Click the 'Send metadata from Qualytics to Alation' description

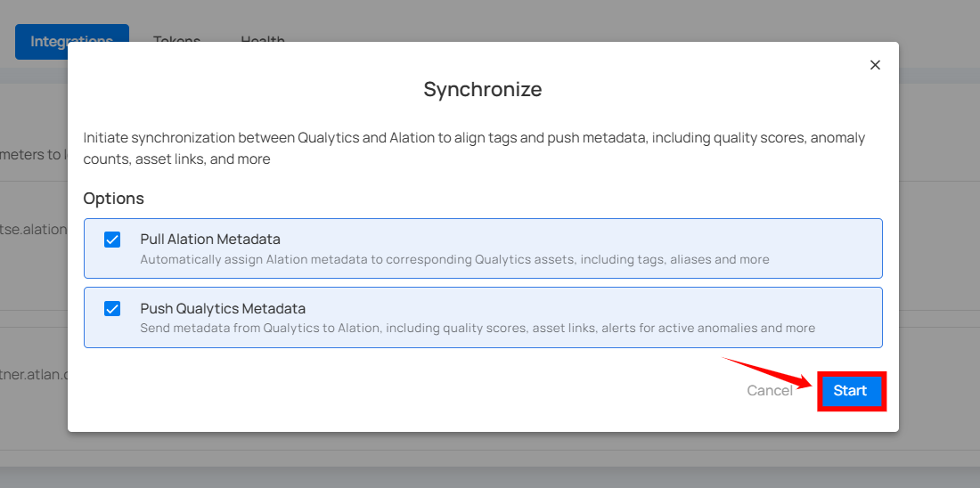[x=478, y=328]
